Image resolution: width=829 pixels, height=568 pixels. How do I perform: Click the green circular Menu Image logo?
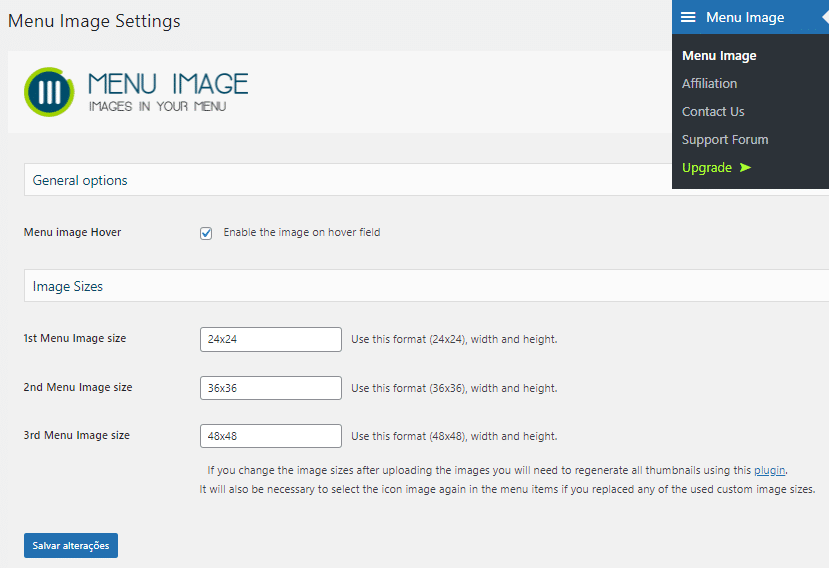point(49,92)
